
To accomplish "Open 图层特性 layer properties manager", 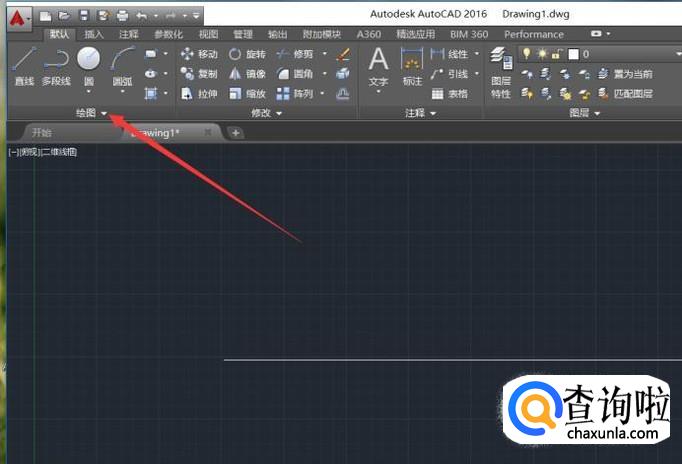I will pos(501,73).
